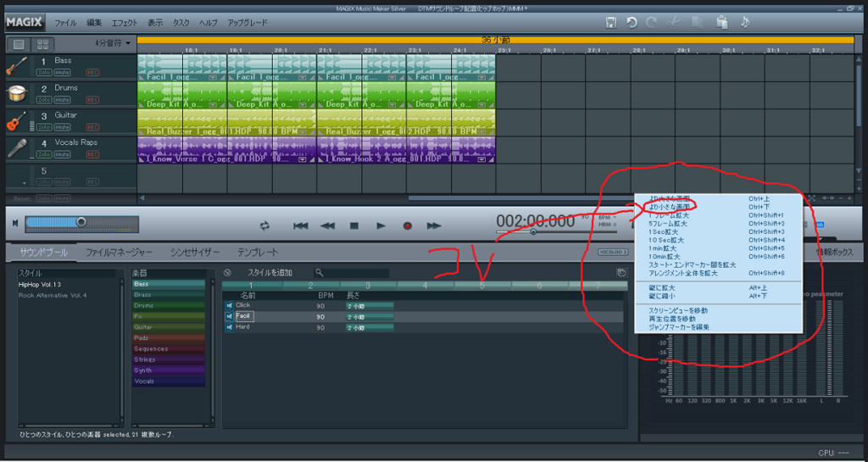Open the 情報ボックス panel
Screen dimensions: 868x462
[x=834, y=253]
